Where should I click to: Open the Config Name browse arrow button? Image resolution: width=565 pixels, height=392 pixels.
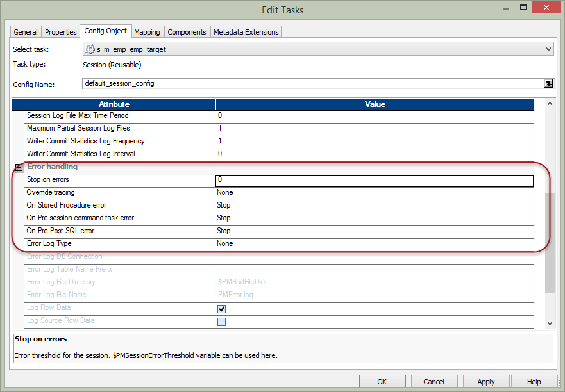point(549,83)
